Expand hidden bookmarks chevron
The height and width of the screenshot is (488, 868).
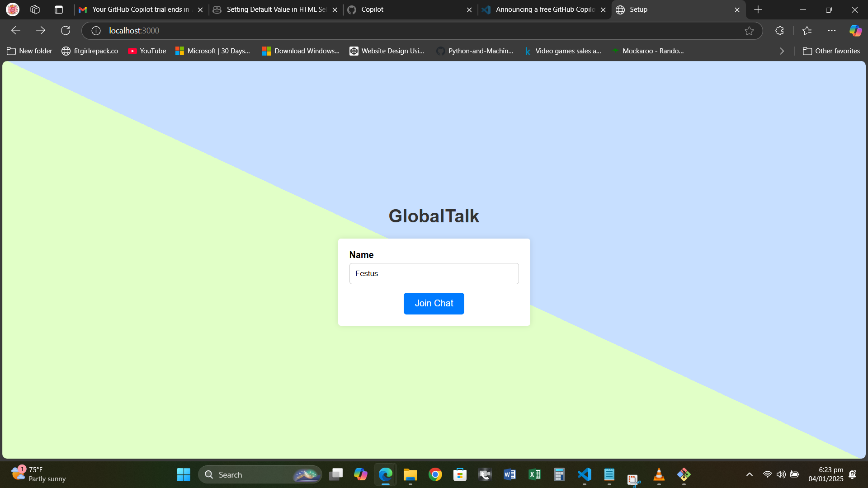[782, 51]
